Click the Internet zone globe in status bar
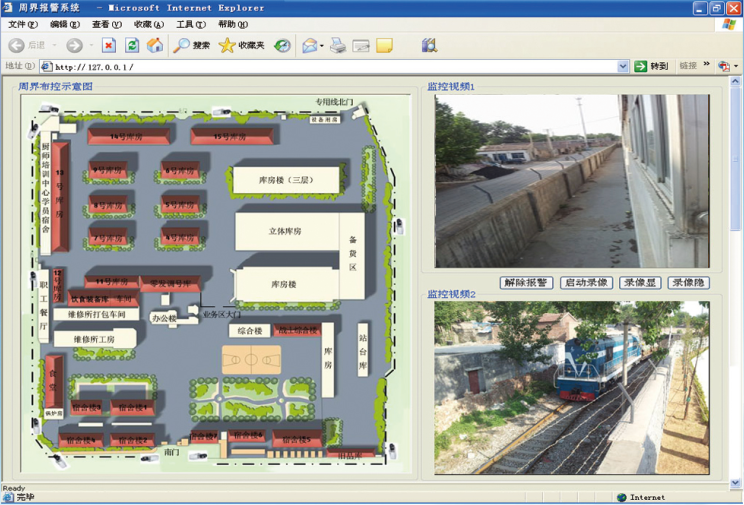 [621, 497]
